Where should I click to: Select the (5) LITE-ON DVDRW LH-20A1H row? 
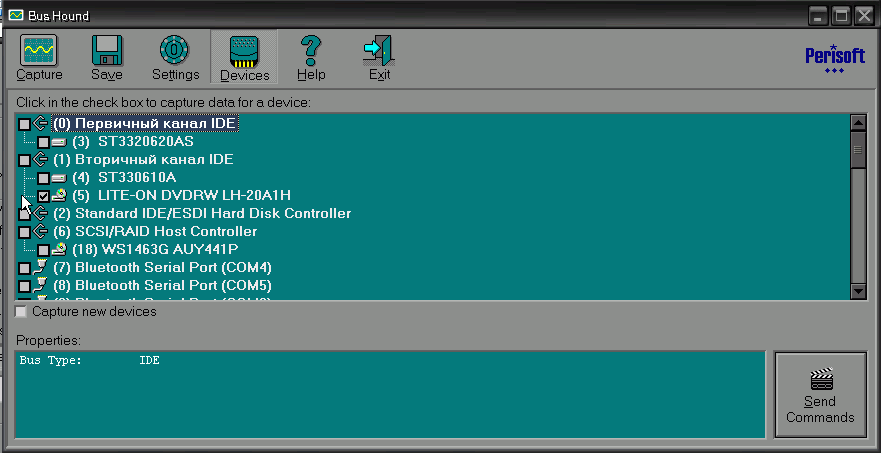click(x=181, y=196)
